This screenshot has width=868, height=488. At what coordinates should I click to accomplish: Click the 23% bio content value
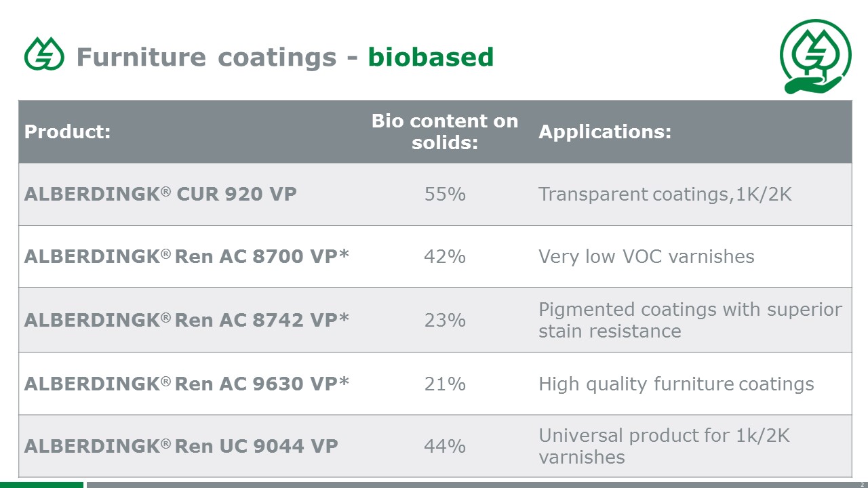click(x=445, y=320)
